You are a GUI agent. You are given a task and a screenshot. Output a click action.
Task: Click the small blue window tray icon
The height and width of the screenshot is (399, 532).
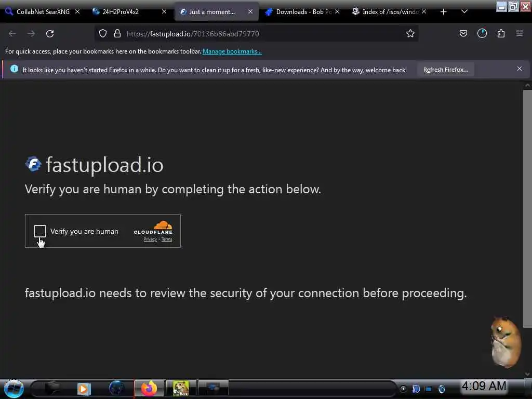pyautogui.click(x=429, y=389)
